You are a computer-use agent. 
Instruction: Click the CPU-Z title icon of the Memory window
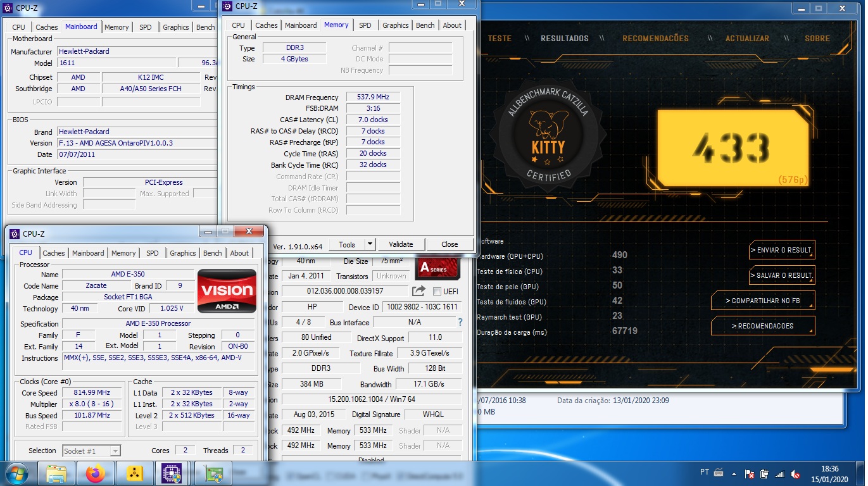pos(227,6)
